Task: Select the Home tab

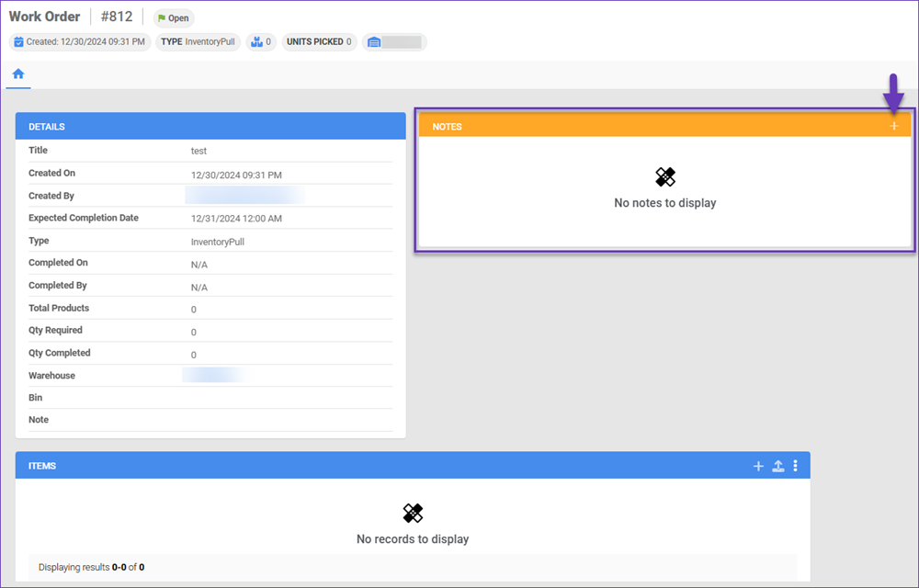Action: tap(17, 74)
